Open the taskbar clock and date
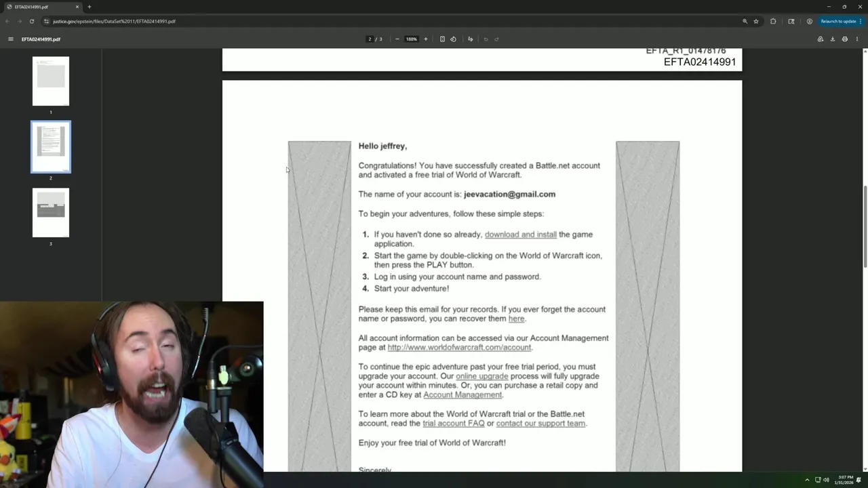Image resolution: width=868 pixels, height=488 pixels. (x=846, y=480)
